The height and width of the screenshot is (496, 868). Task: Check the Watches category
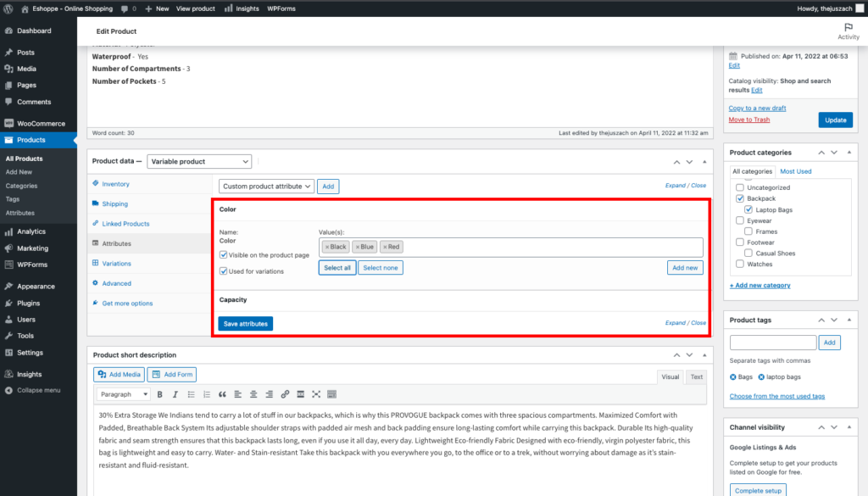click(x=739, y=264)
